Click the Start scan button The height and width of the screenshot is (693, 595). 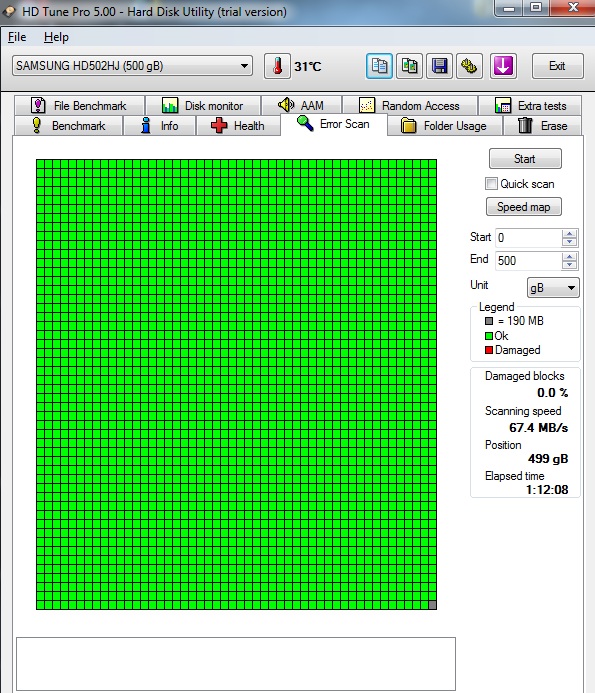tap(525, 159)
